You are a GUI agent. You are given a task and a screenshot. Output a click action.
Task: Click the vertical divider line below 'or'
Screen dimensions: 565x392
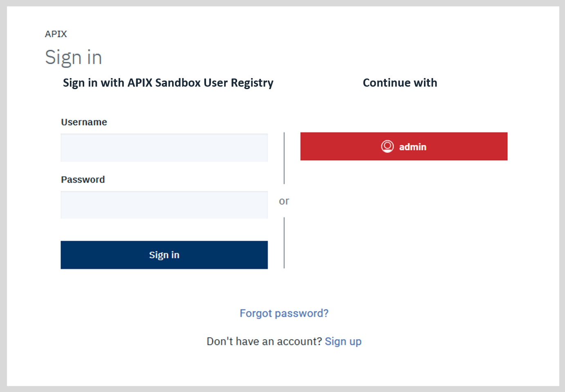point(284,243)
